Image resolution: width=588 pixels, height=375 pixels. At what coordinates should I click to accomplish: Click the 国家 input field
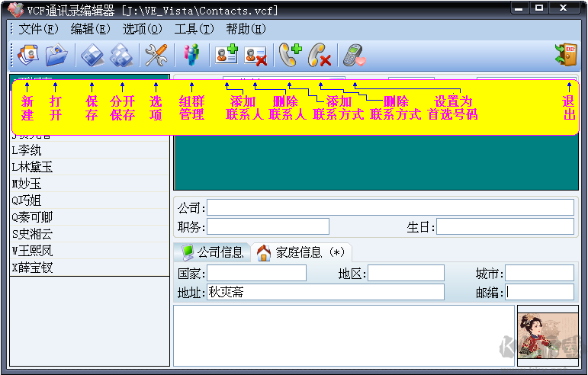coord(256,273)
